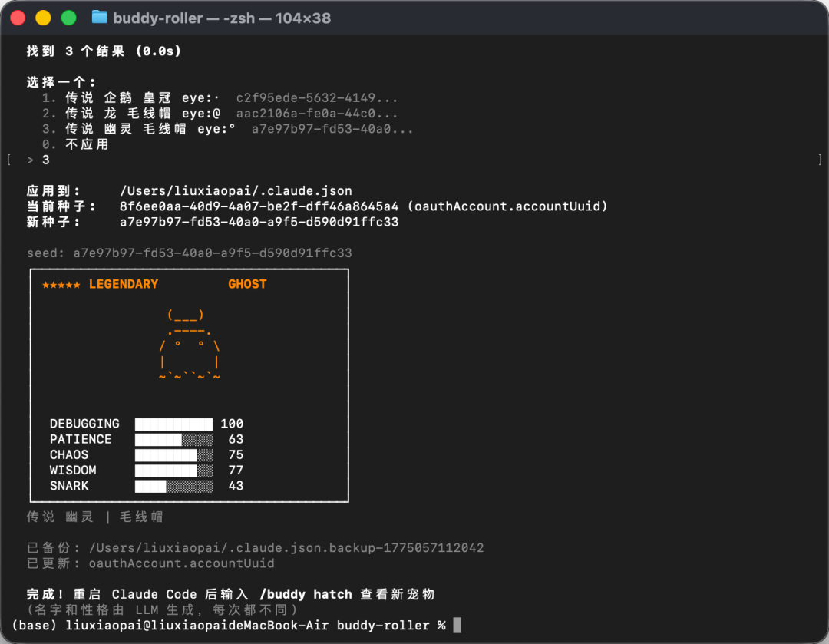Click the ghost ASCII art figure
This screenshot has width=829, height=644.
click(189, 345)
